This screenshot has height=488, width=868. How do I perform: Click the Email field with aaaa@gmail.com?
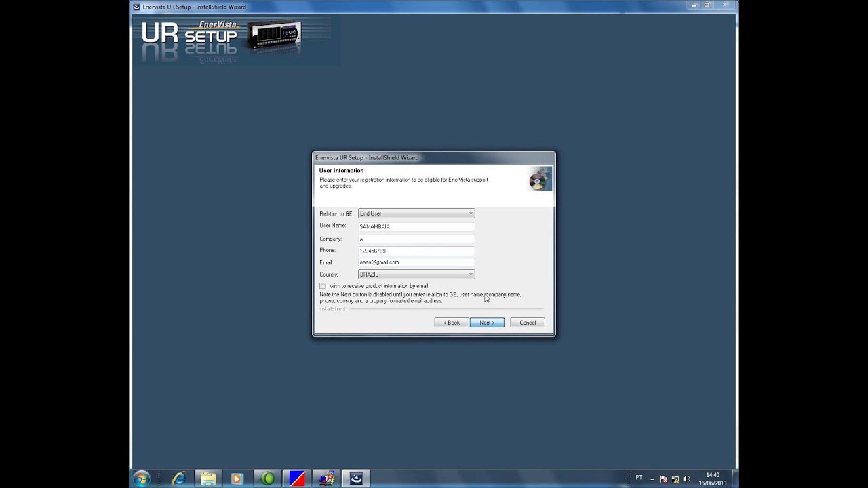pos(416,262)
